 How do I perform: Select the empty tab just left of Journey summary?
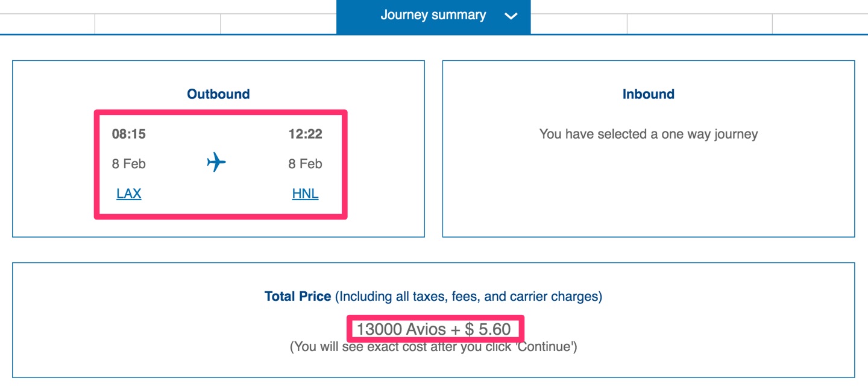[x=278, y=24]
